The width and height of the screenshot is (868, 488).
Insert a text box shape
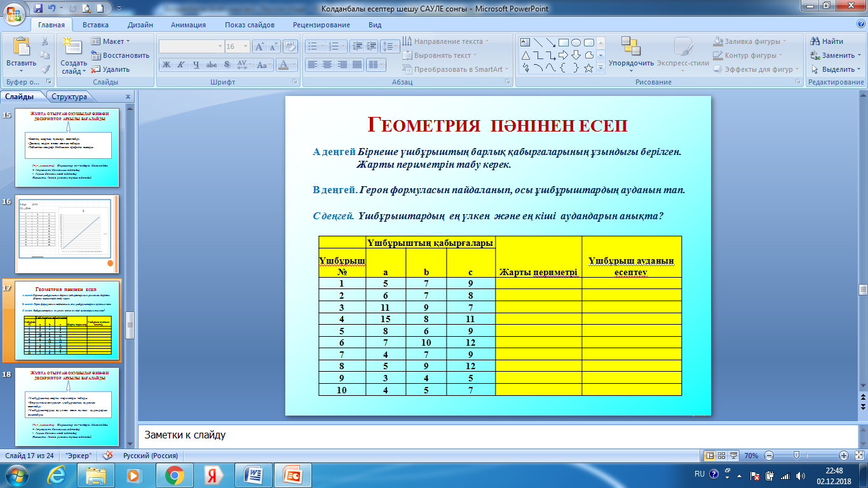click(x=526, y=43)
